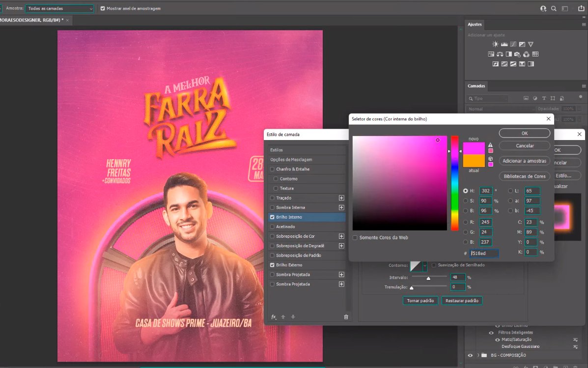The image size is (588, 368).
Task: Open the Amostra 'Todas as camadas' dropdown
Action: (60, 8)
